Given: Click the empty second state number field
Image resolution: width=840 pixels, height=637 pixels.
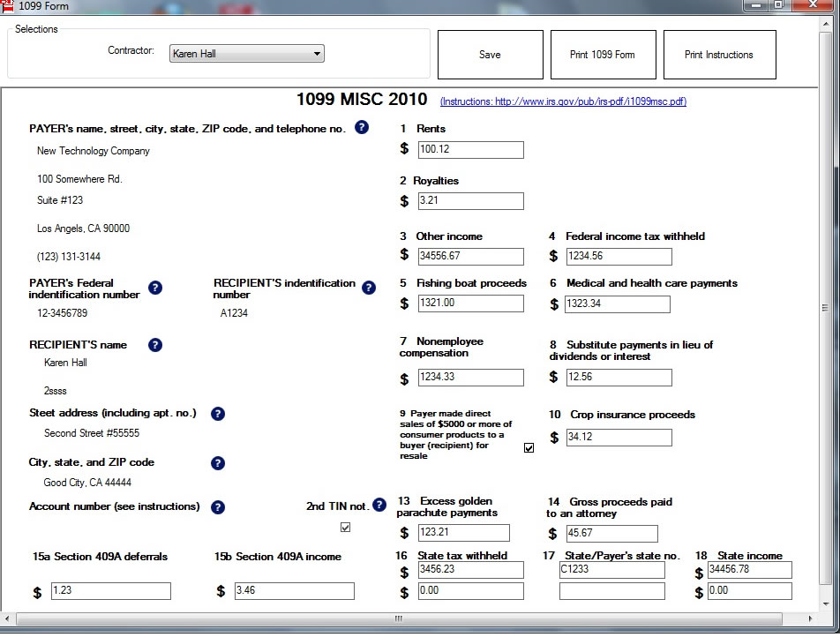Looking at the screenshot, I should (612, 591).
